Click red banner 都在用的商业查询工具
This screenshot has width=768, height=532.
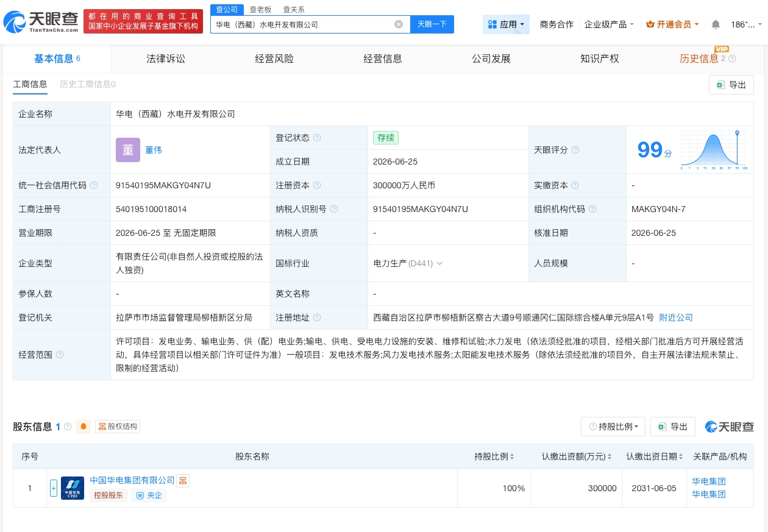[x=143, y=21]
